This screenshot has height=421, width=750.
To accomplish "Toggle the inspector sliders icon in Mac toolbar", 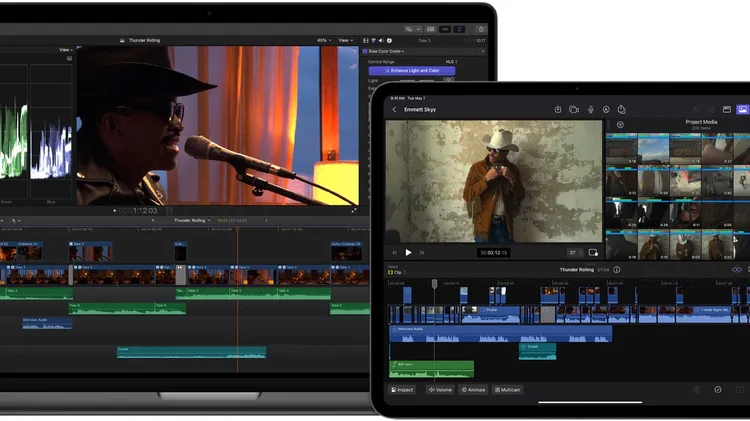I will 459,29.
